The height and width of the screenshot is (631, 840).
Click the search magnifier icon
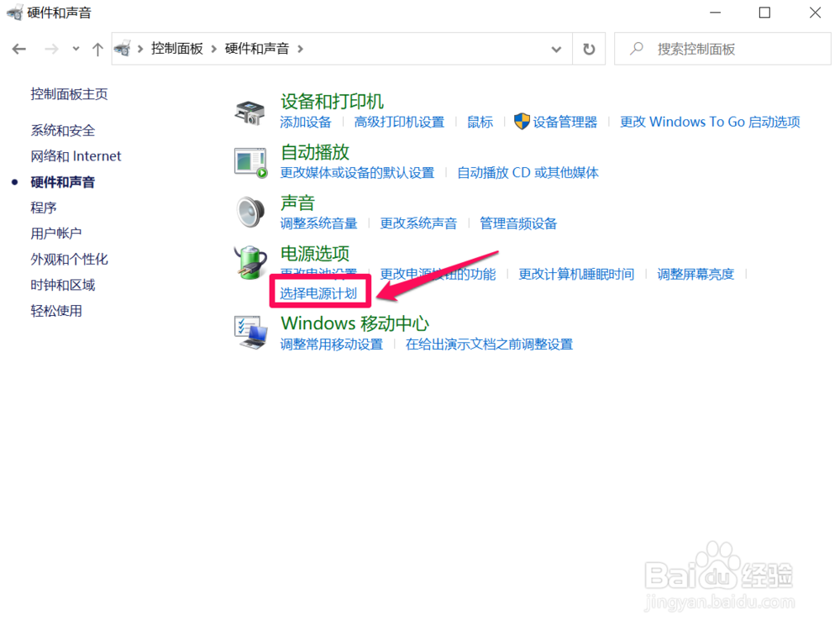pos(637,49)
